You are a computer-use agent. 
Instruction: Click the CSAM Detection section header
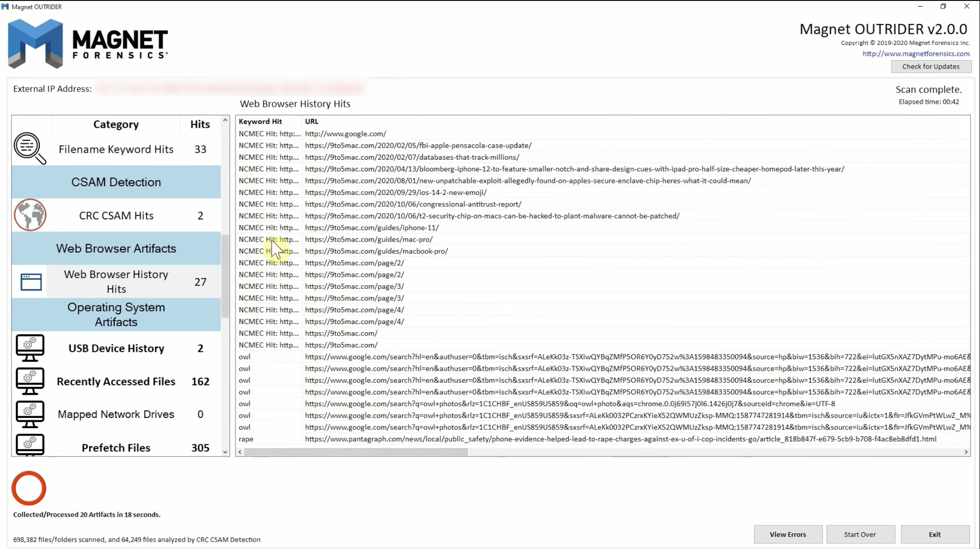116,182
